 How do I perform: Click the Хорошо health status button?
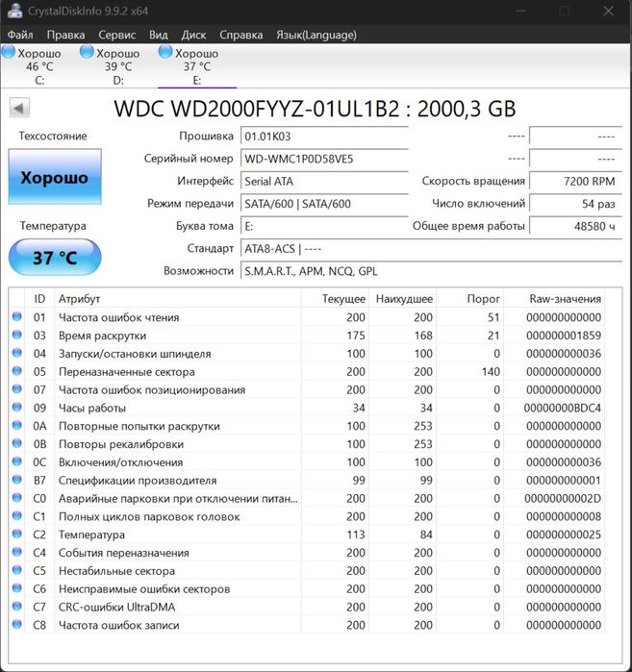pos(55,177)
